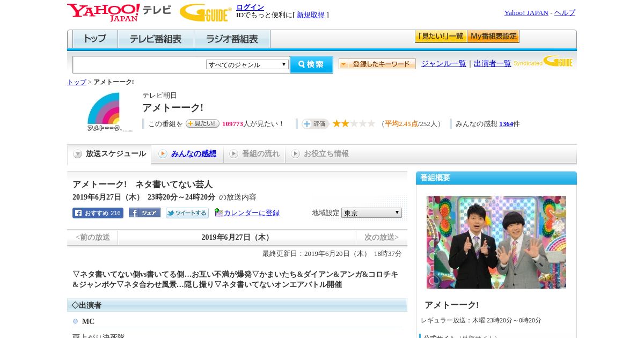This screenshot has height=338, width=644.
Task: Click the 検索 search button
Action: 311,64
